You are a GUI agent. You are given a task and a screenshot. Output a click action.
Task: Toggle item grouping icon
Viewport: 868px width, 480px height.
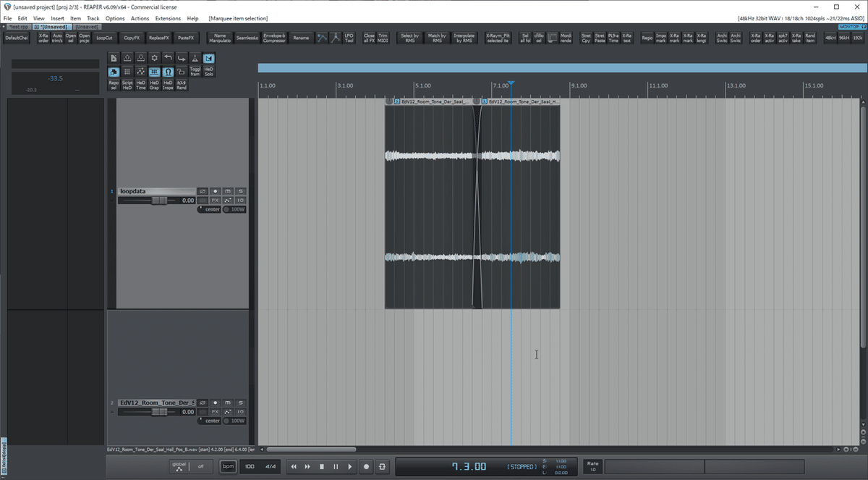[x=114, y=72]
